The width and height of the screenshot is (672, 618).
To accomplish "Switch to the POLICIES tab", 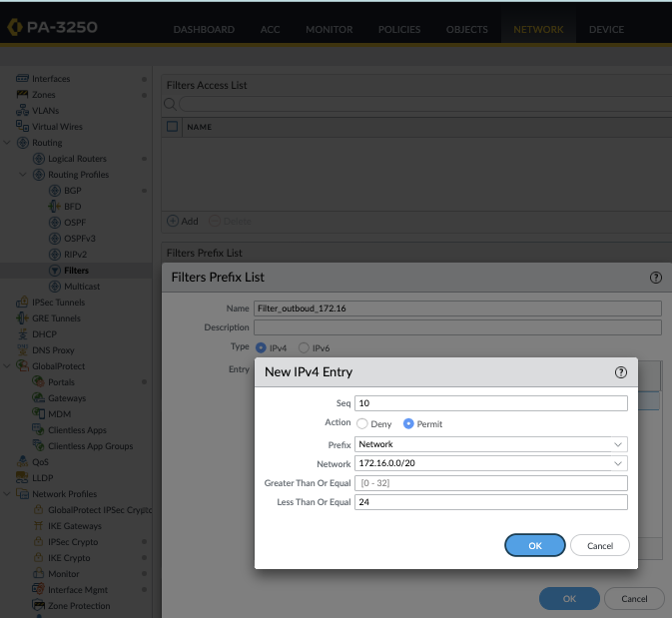I will pyautogui.click(x=399, y=30).
